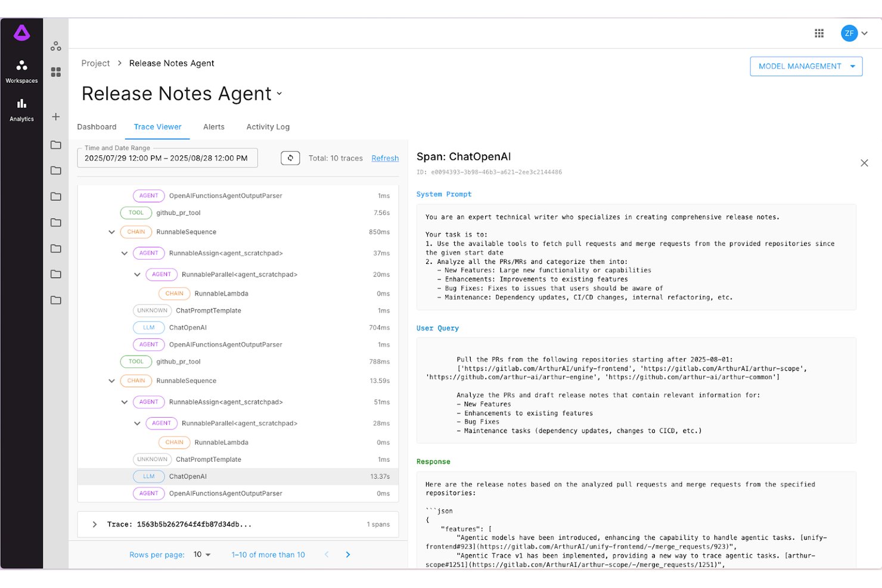Click the dashboard grid icon in secondary sidebar
Image resolution: width=882 pixels, height=588 pixels.
click(x=56, y=72)
